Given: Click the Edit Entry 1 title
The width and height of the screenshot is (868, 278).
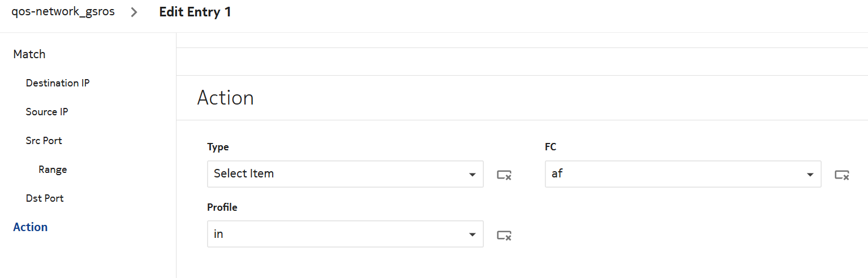Looking at the screenshot, I should pos(195,12).
